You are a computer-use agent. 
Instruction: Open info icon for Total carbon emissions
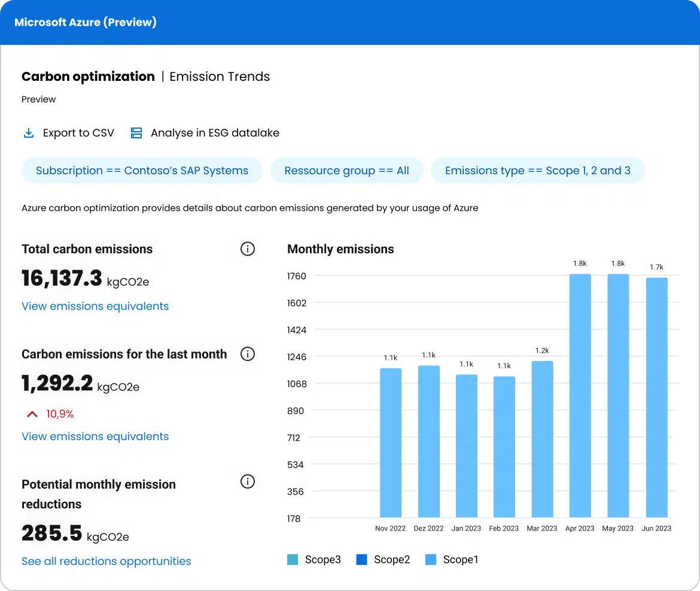point(248,249)
